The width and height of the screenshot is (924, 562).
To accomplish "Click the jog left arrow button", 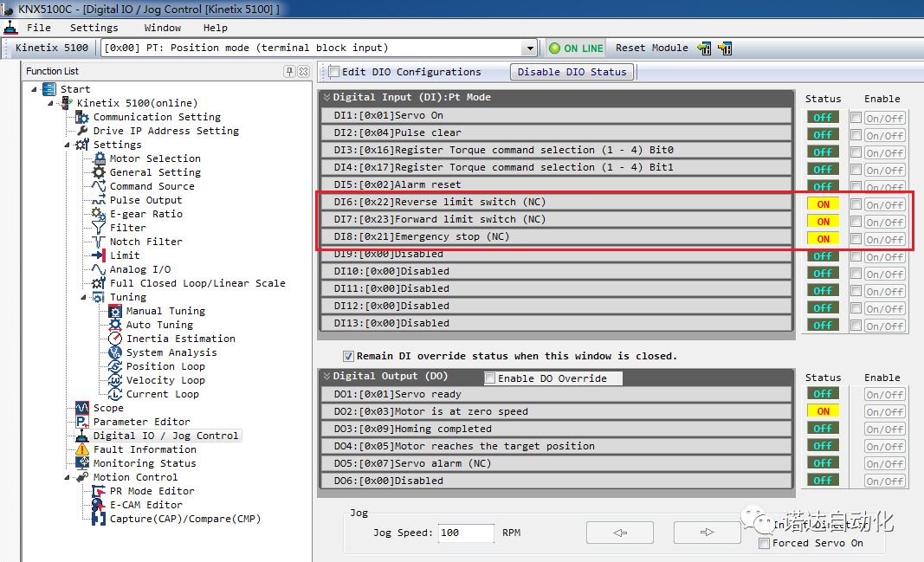I will coord(620,533).
